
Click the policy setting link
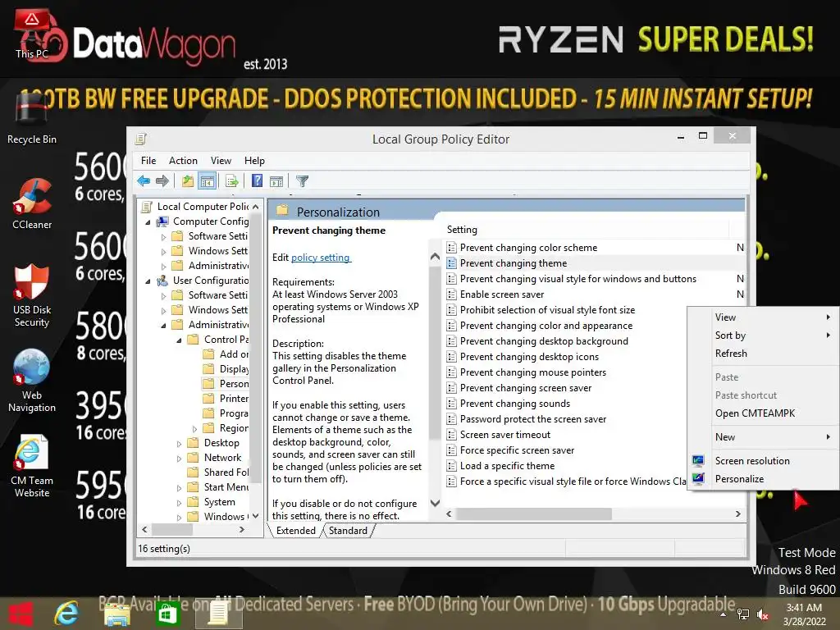click(x=321, y=258)
